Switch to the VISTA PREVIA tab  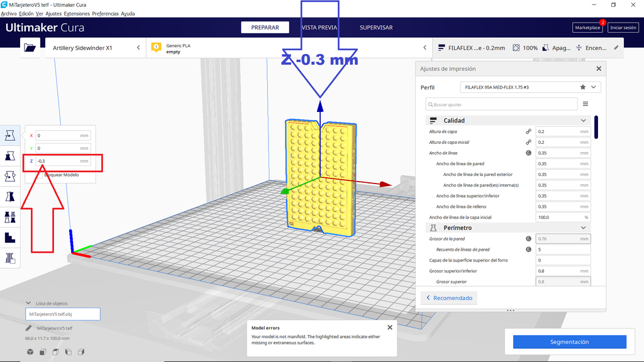(x=319, y=28)
